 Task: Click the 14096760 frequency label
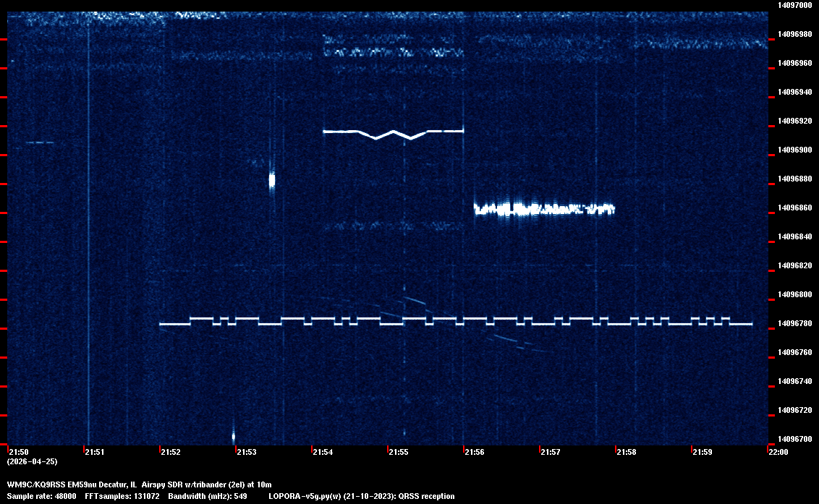click(794, 352)
